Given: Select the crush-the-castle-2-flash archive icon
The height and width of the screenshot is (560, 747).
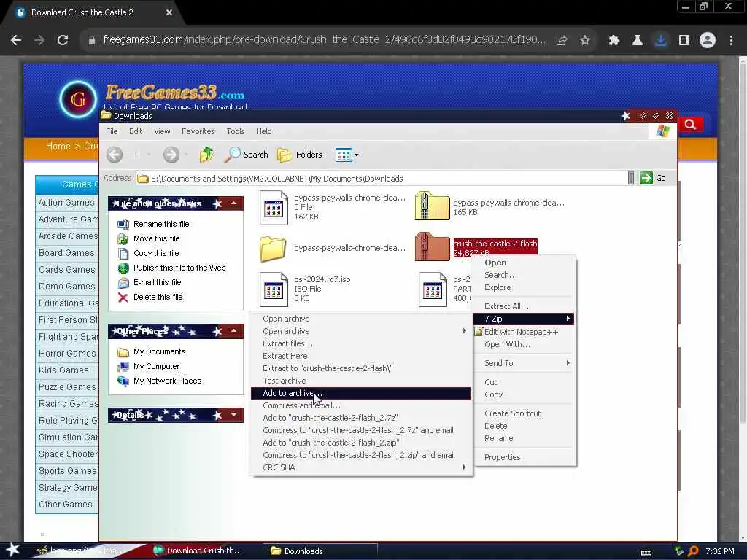Looking at the screenshot, I should [432, 246].
